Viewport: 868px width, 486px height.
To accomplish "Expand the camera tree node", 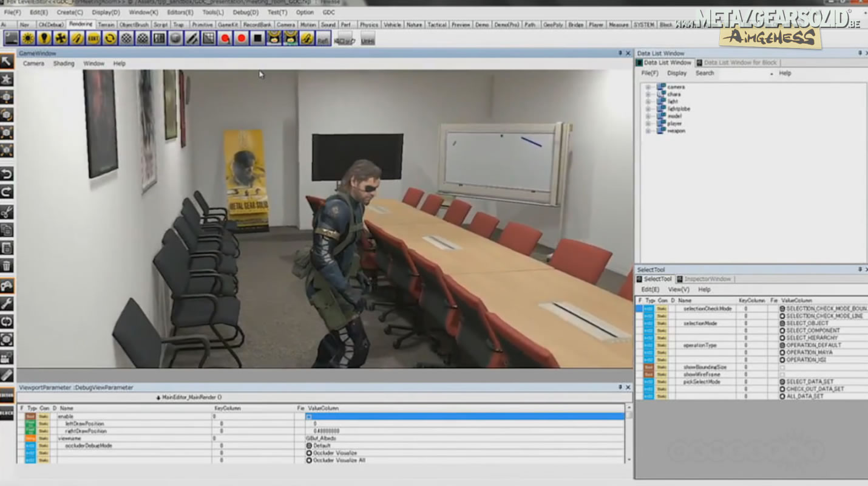I will [x=648, y=87].
